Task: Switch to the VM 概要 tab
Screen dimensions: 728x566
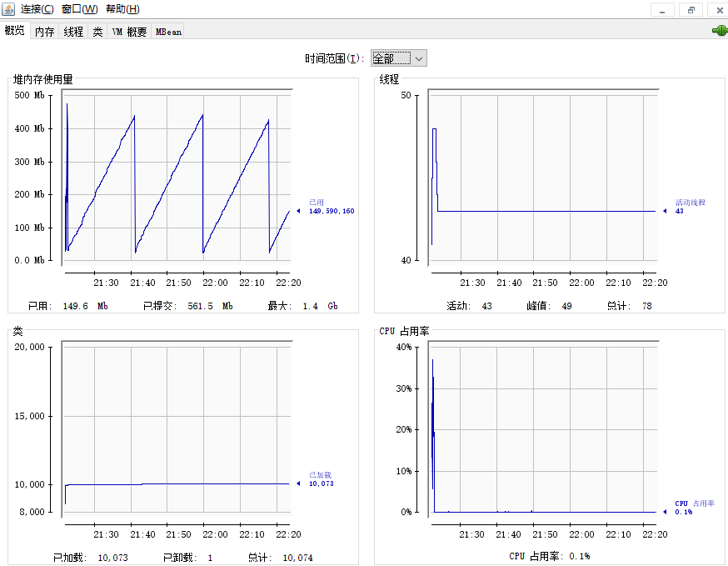Action: pyautogui.click(x=129, y=32)
